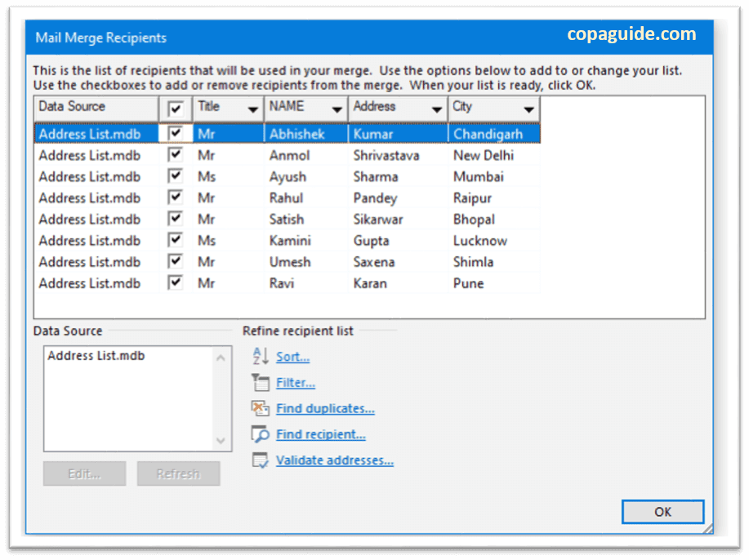Open the Filter dialog via its link
Screen dimensions: 749x560
pos(295,382)
